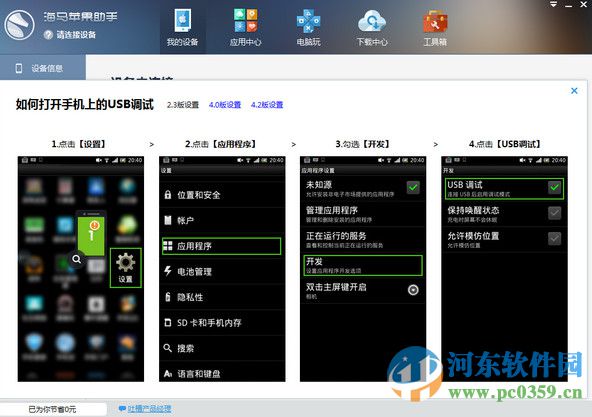
Task: Click the 2.点击【应用程序】 step label
Action: pos(221,144)
